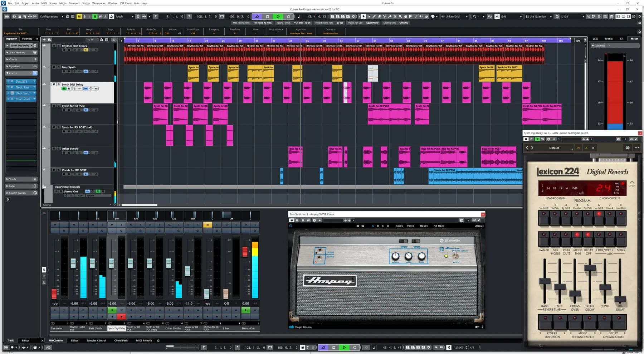Screen dimensions: 644x354
Task: Select the Erase tool
Action: 379,16
